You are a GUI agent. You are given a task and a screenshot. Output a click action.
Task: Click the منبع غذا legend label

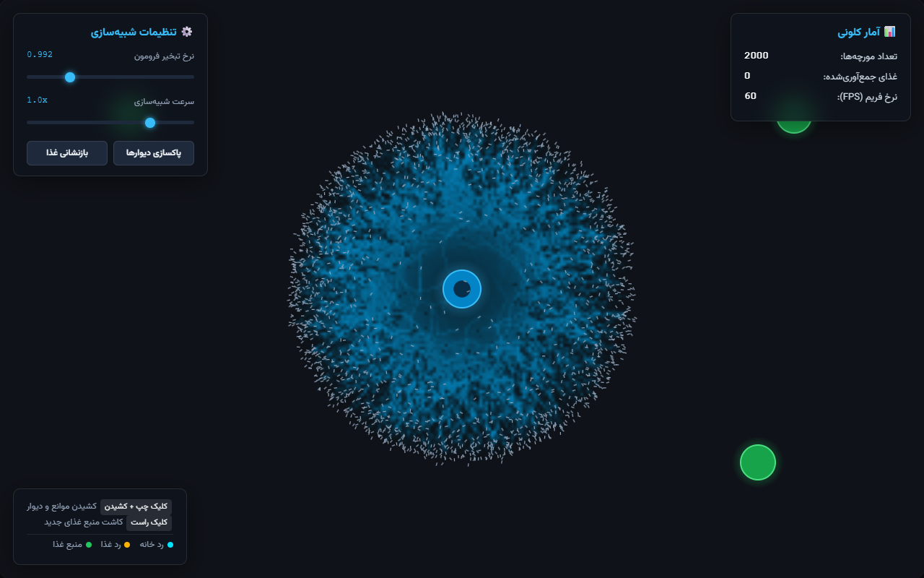[x=68, y=545]
